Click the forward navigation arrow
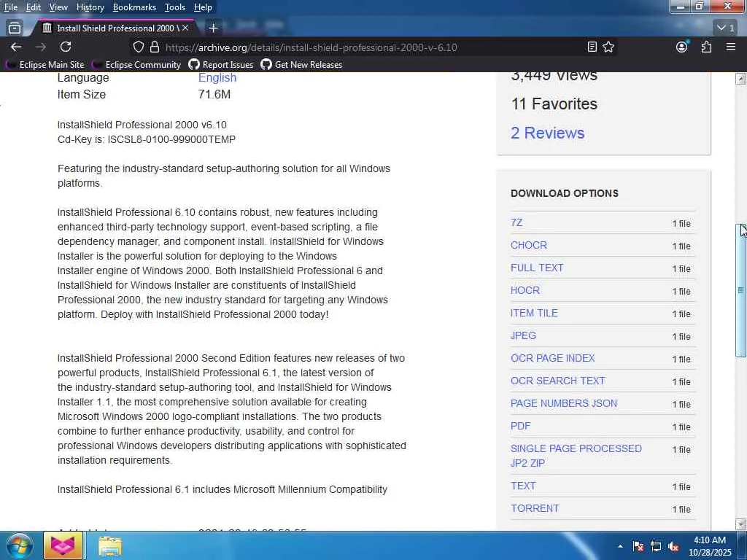 [x=41, y=47]
